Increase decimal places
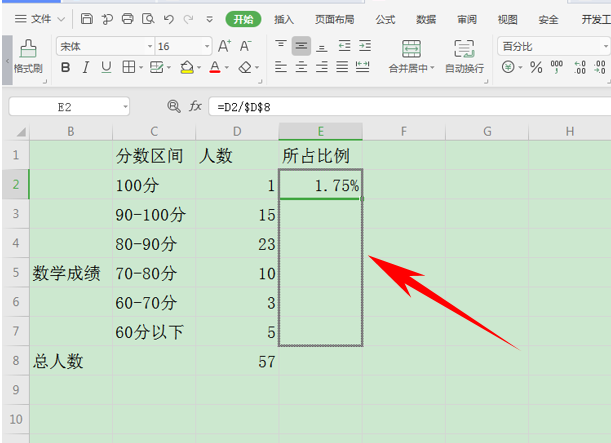 click(580, 67)
